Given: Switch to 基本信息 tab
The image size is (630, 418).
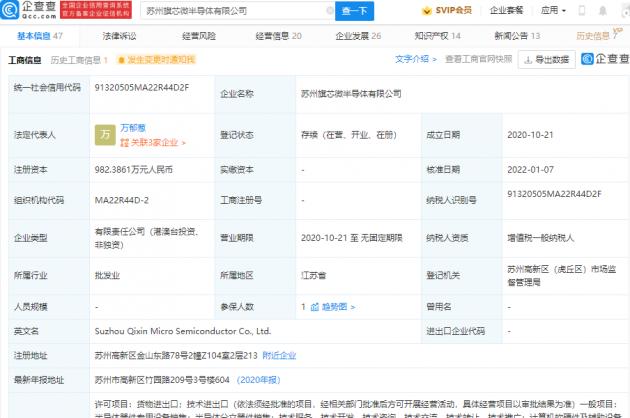Looking at the screenshot, I should [40, 36].
